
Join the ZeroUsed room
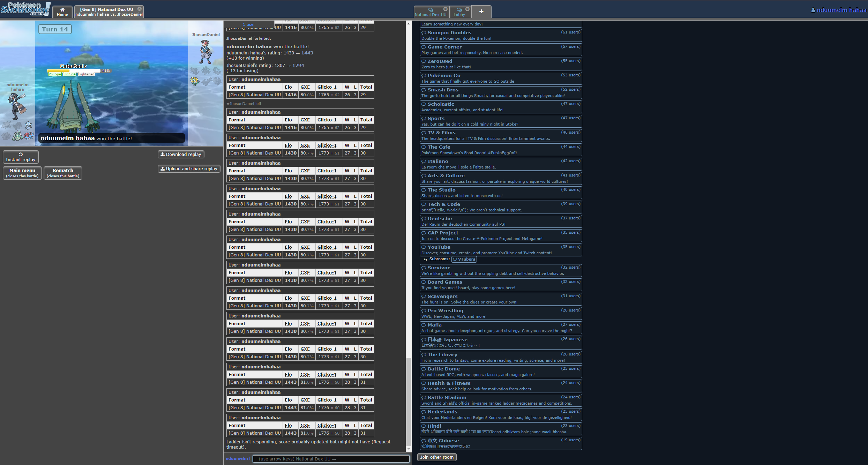[501, 64]
